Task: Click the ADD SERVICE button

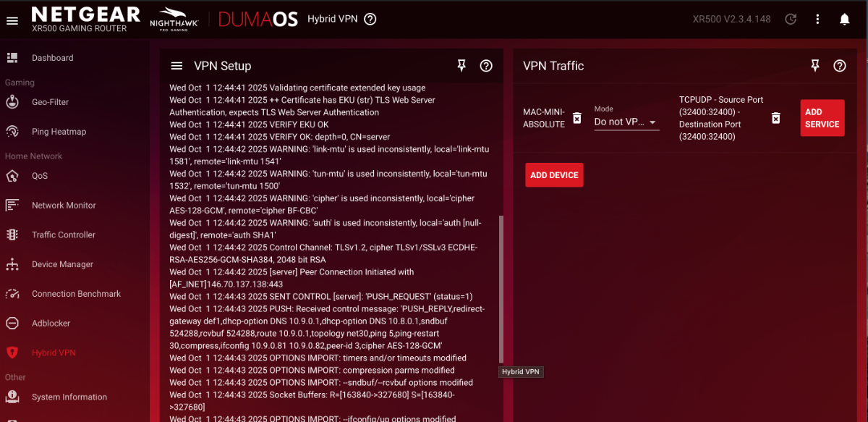Action: click(x=822, y=118)
